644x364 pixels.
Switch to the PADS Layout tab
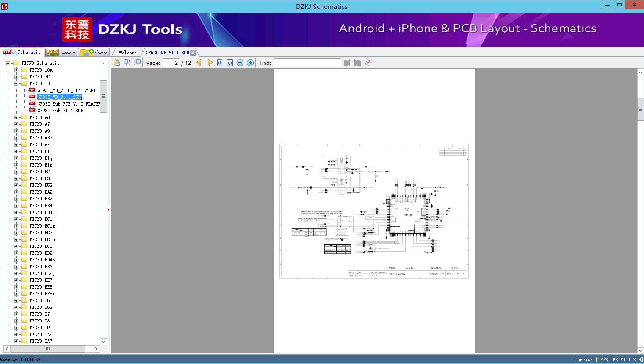(x=61, y=53)
